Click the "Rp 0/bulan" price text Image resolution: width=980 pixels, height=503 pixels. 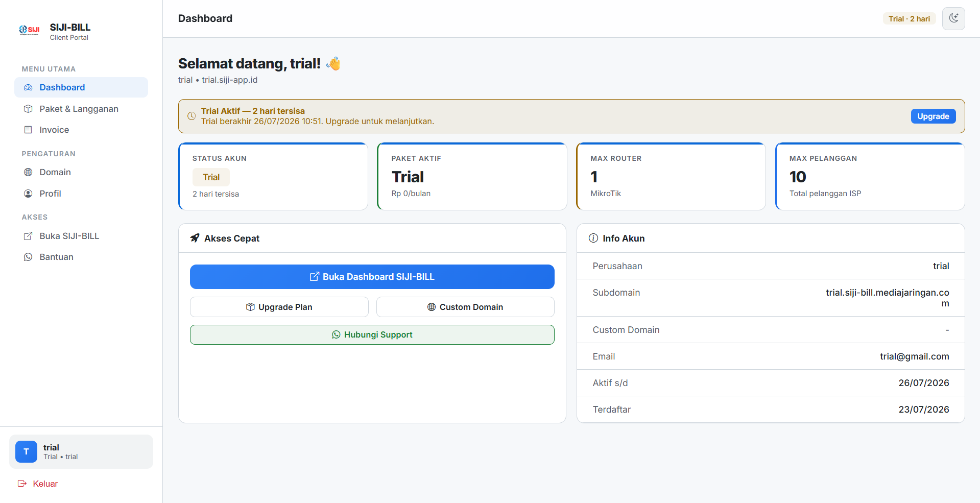click(411, 194)
